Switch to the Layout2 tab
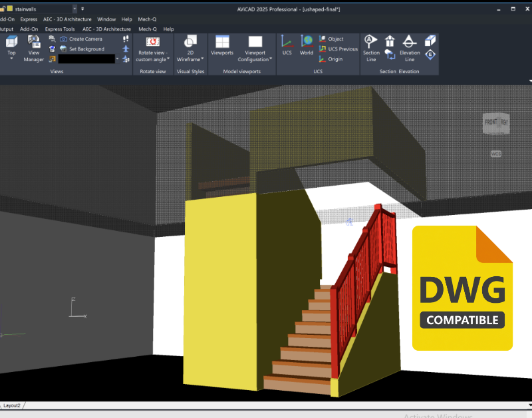Image resolution: width=532 pixels, height=418 pixels. pos(12,405)
